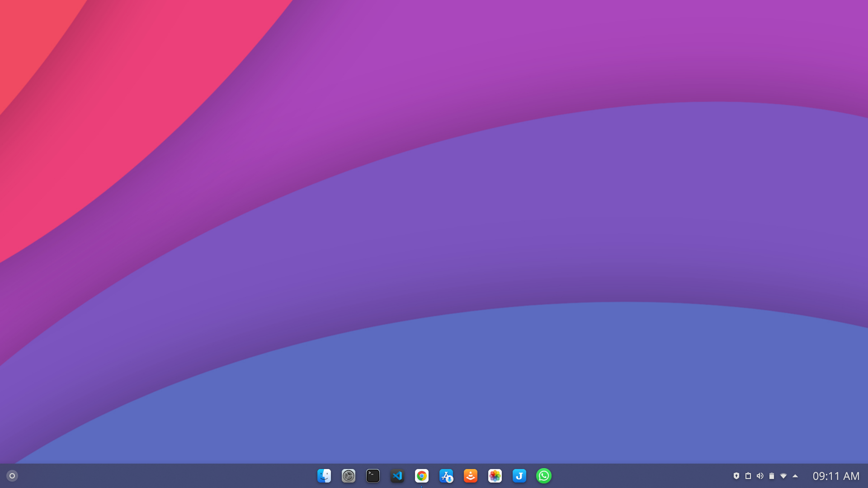Open the Finder file manager
Screen dimensions: 868x488
324,475
